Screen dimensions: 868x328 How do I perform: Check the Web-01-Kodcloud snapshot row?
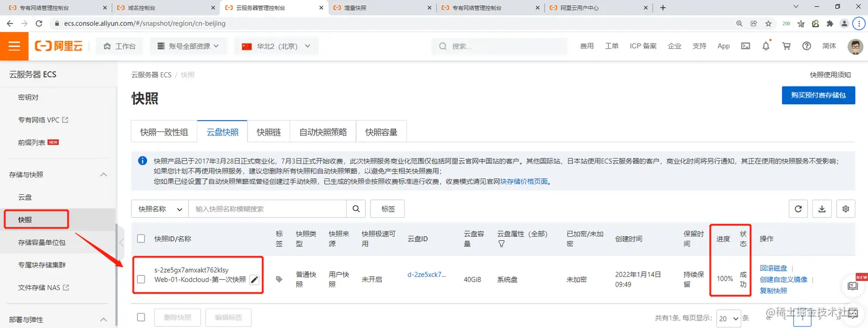click(141, 279)
